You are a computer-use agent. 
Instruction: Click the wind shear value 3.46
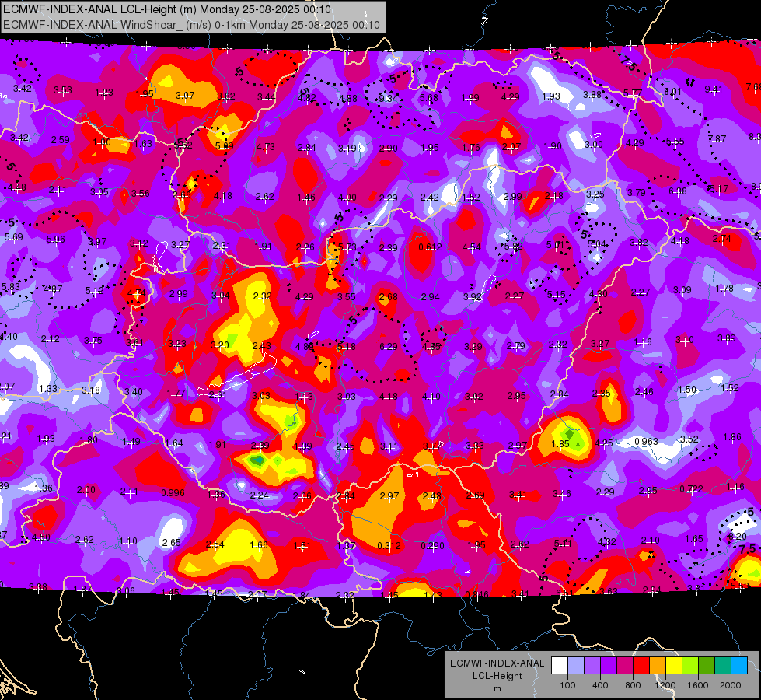[x=561, y=494]
